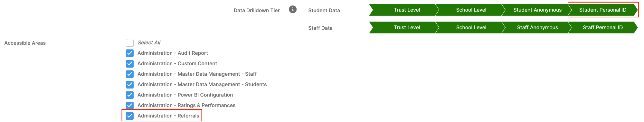Uncheck Administration - Audit Report
The width and height of the screenshot is (644, 122).
130,53
